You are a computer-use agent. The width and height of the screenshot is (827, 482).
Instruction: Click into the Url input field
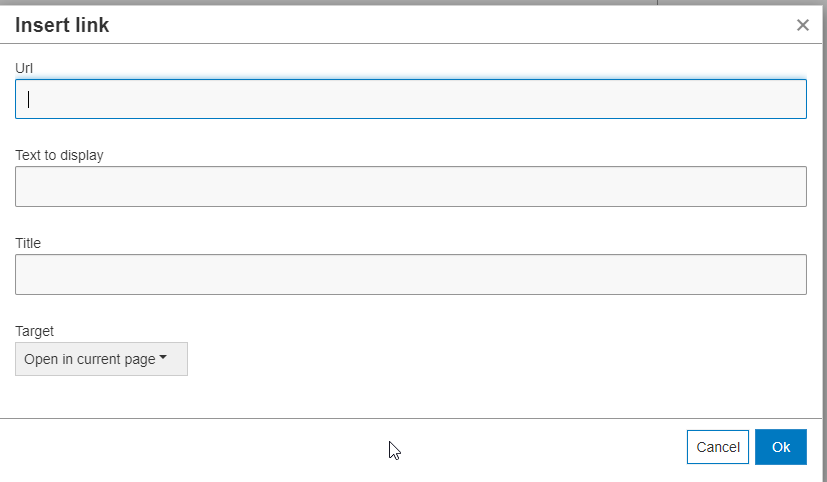tap(410, 99)
